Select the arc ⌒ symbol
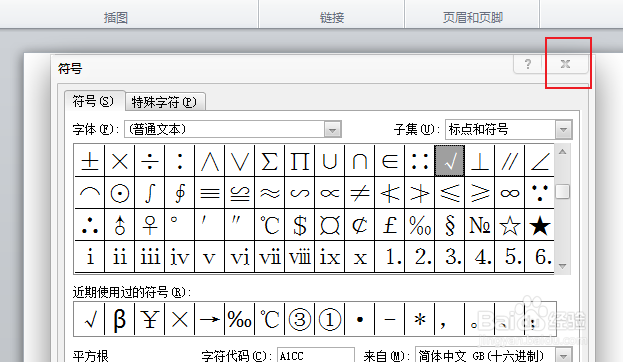Screen dimensions: 623x362 tap(90, 193)
